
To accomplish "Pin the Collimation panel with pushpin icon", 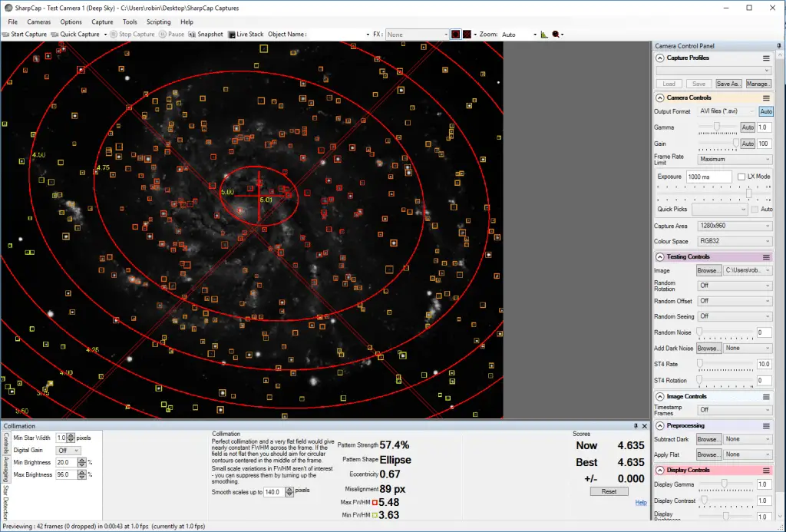I will pyautogui.click(x=636, y=426).
